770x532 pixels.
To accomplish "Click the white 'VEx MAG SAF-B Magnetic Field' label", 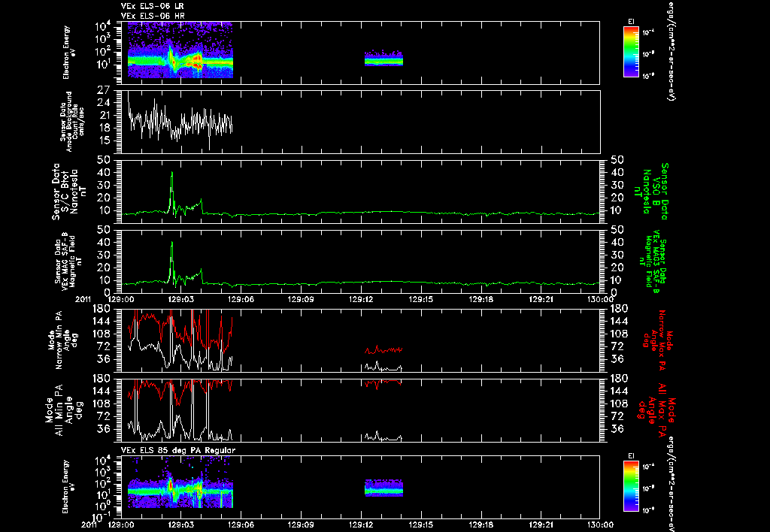I will tap(68, 261).
